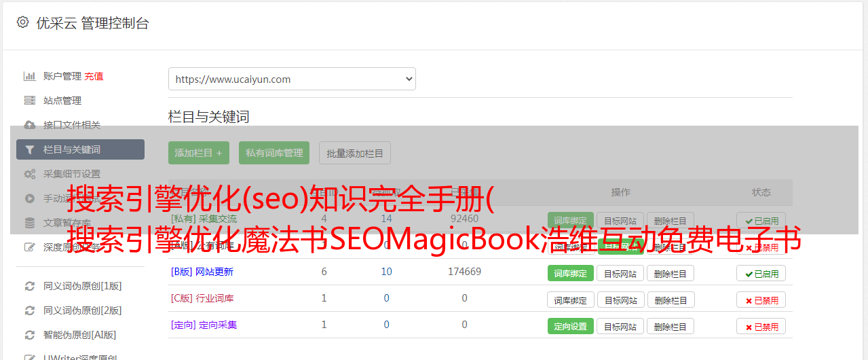Click the [私有] 采集交流 column name
Image resolution: width=868 pixels, height=360 pixels.
[204, 219]
